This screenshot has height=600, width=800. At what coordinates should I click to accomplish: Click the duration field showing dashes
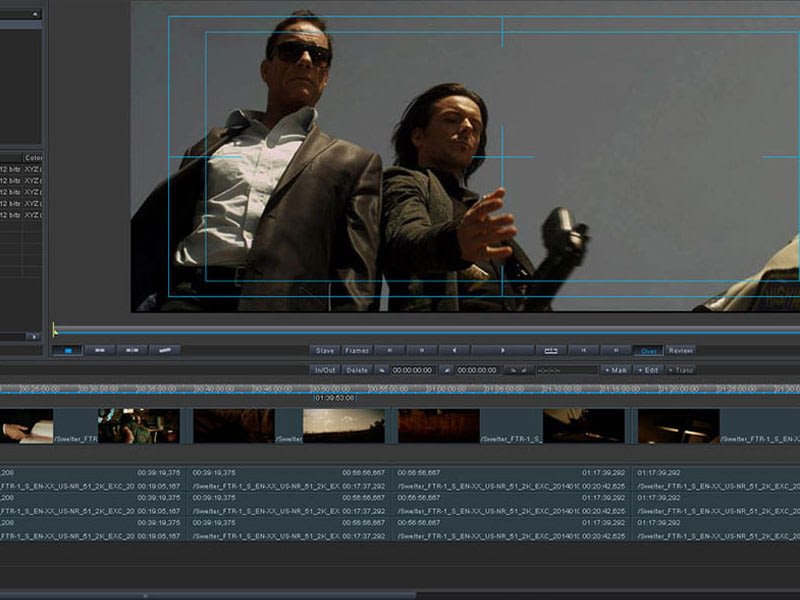click(x=567, y=370)
